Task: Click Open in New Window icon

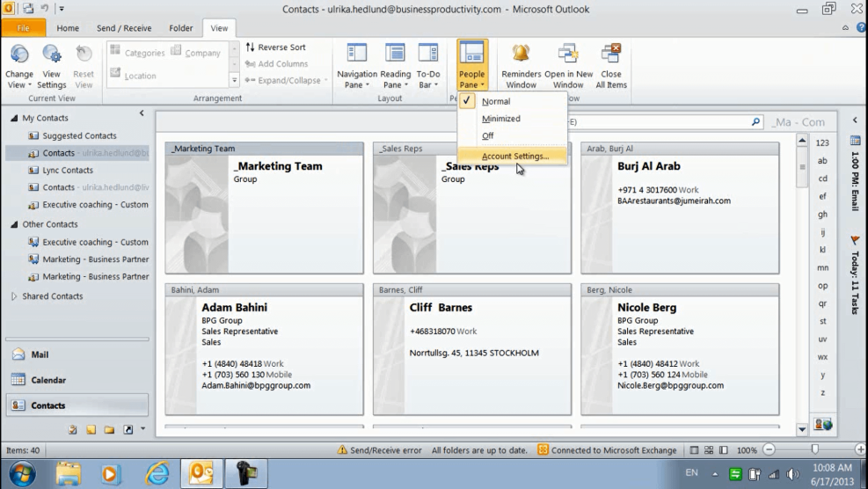Action: point(568,55)
